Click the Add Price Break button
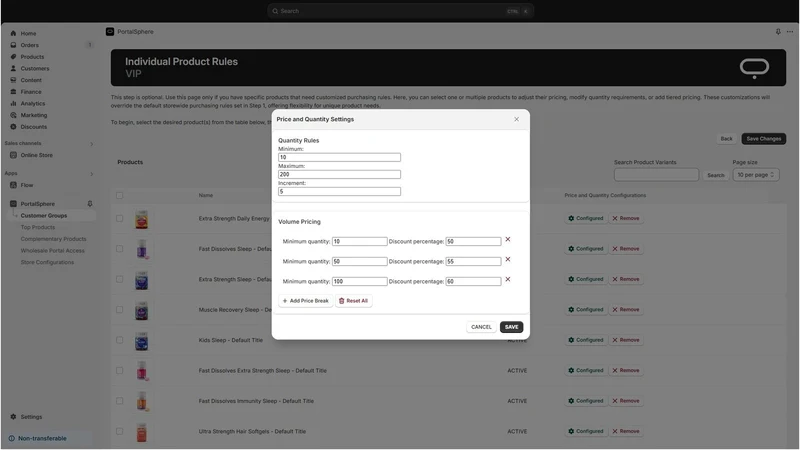The image size is (800, 450). coord(306,301)
